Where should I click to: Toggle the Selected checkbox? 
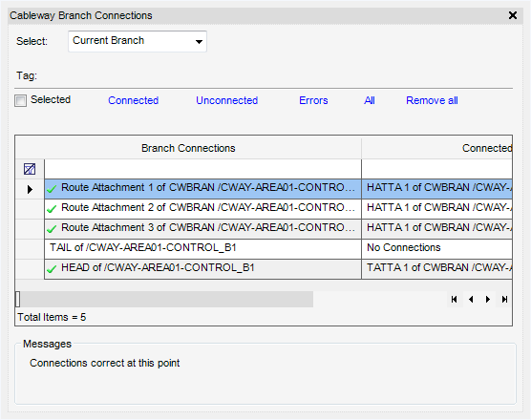pos(20,100)
